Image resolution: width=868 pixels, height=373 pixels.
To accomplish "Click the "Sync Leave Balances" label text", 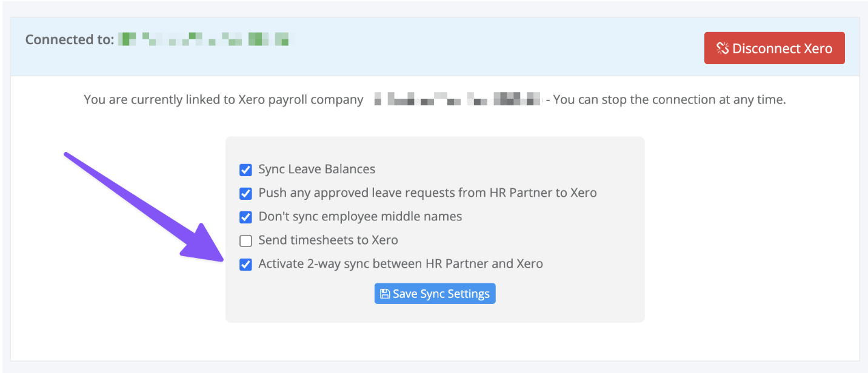I will pyautogui.click(x=316, y=169).
